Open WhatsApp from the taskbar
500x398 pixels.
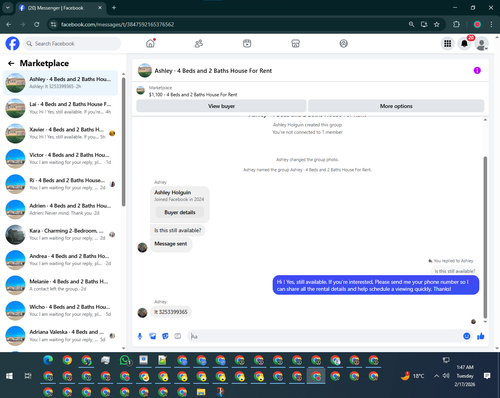[125, 360]
